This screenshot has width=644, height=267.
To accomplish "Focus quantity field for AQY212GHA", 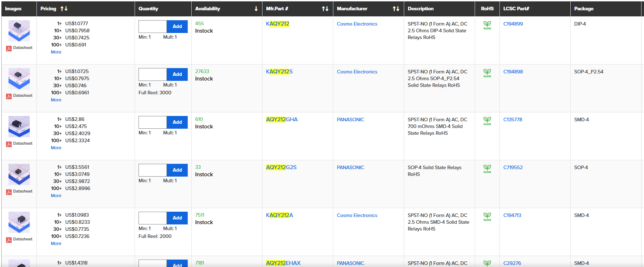I will (x=153, y=122).
